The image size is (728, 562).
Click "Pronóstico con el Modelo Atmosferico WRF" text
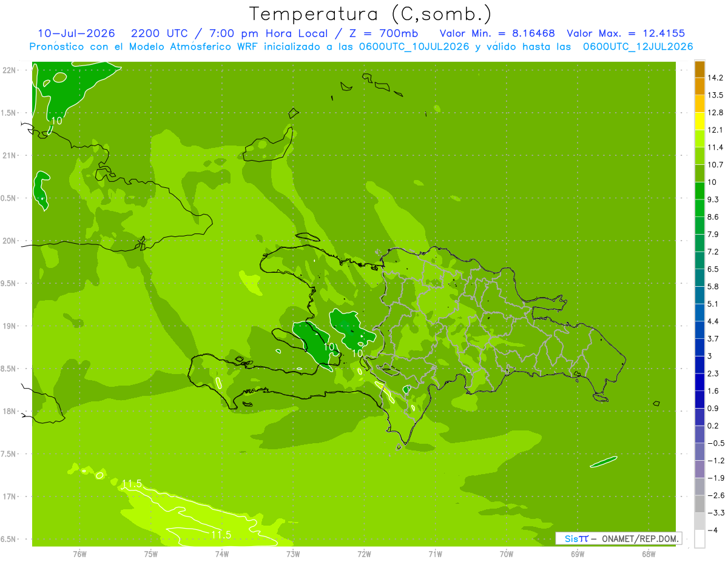pos(144,47)
